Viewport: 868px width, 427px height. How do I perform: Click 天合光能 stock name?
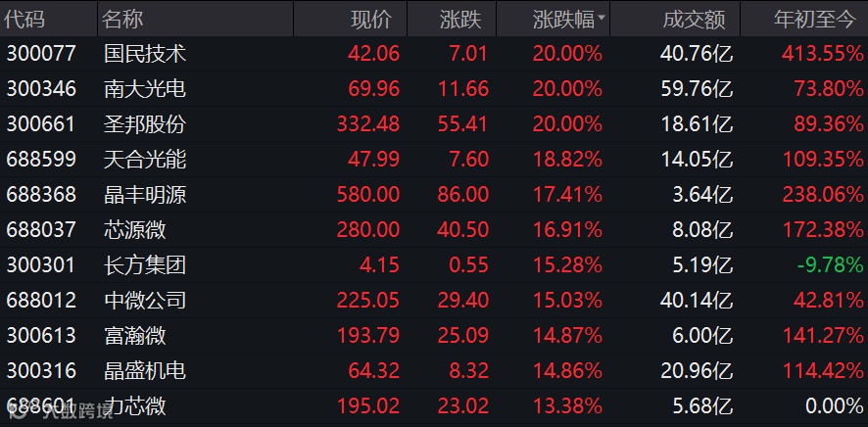(x=144, y=160)
